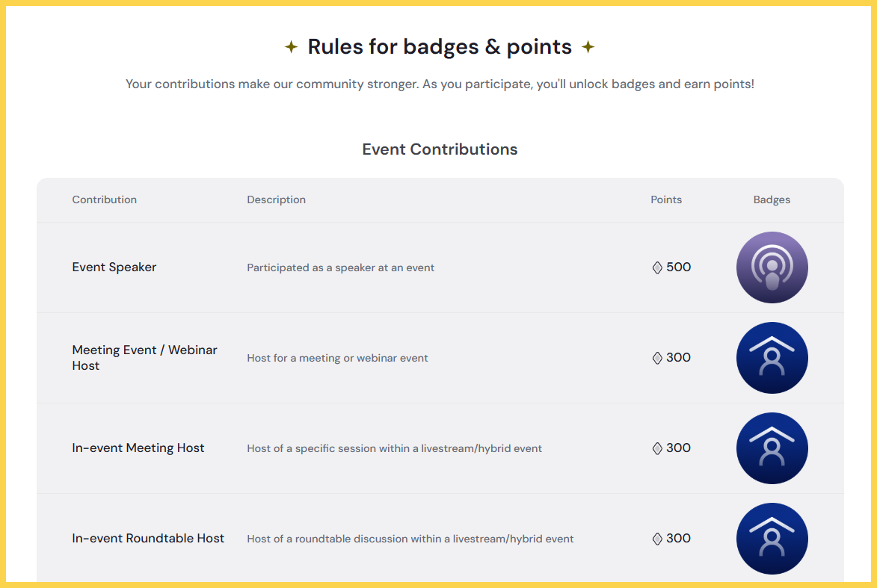Click the diamond icon in In-event Meeting Host row

click(x=657, y=448)
